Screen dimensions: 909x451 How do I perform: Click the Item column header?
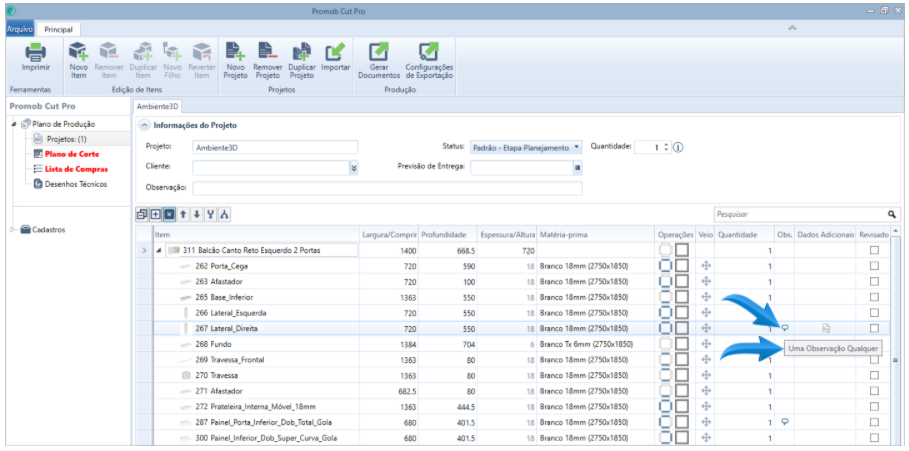tap(256, 235)
